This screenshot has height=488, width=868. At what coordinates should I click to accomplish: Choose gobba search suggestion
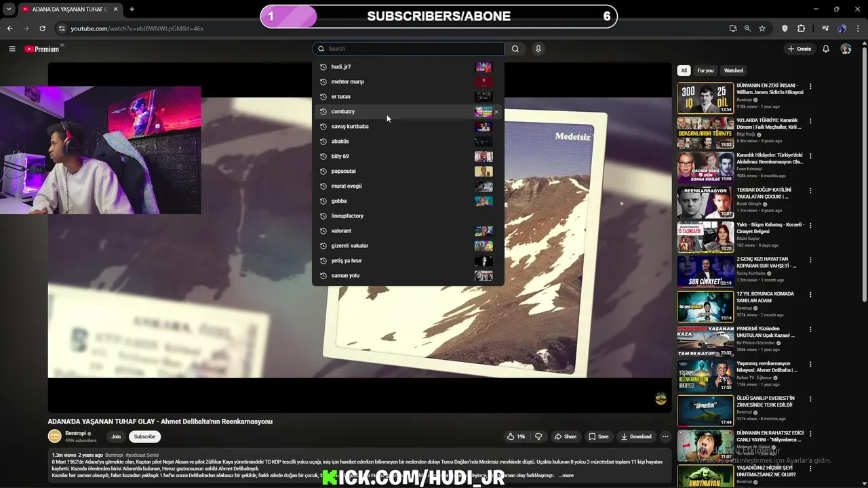[x=408, y=201]
